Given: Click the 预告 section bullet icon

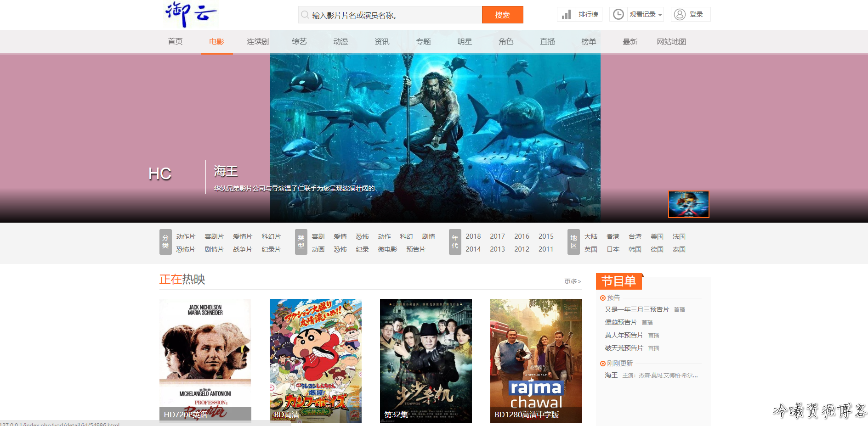Looking at the screenshot, I should point(602,298).
